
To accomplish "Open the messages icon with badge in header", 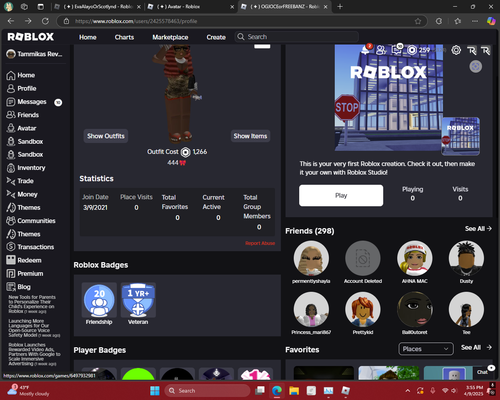I will coord(397,50).
